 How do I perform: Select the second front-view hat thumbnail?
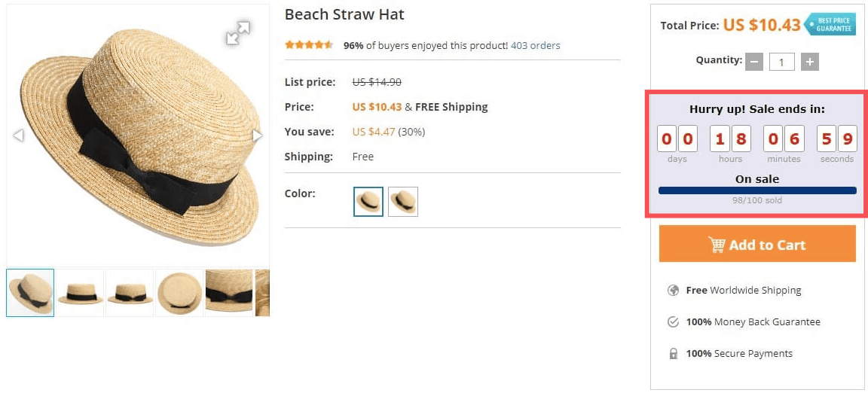(130, 293)
